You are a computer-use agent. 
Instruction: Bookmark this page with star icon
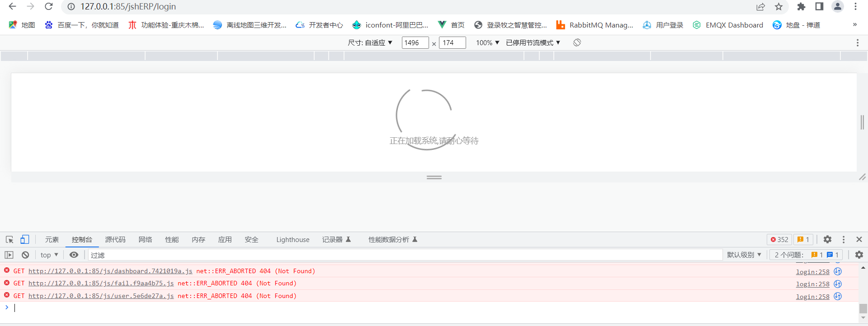coord(778,7)
